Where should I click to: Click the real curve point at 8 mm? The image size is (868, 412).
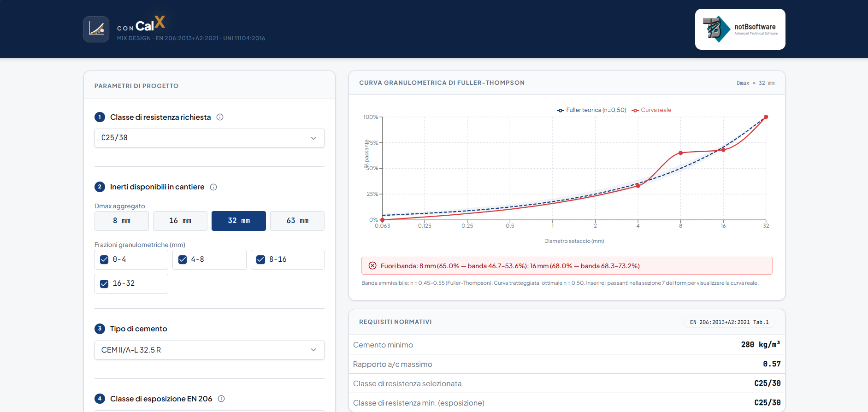tap(680, 153)
